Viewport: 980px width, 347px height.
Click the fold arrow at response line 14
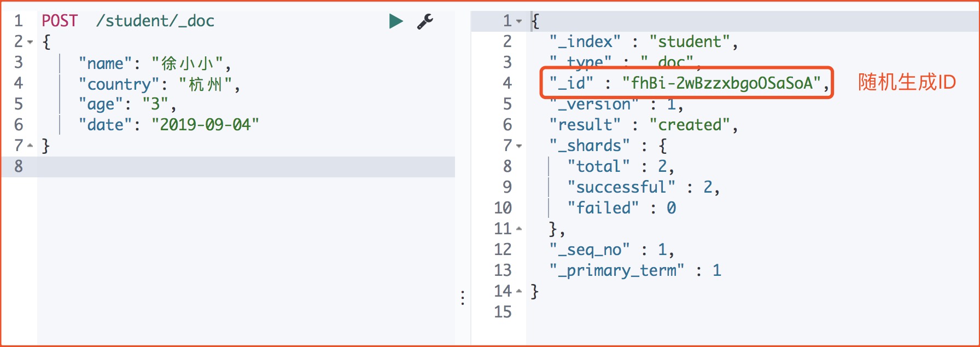point(519,291)
